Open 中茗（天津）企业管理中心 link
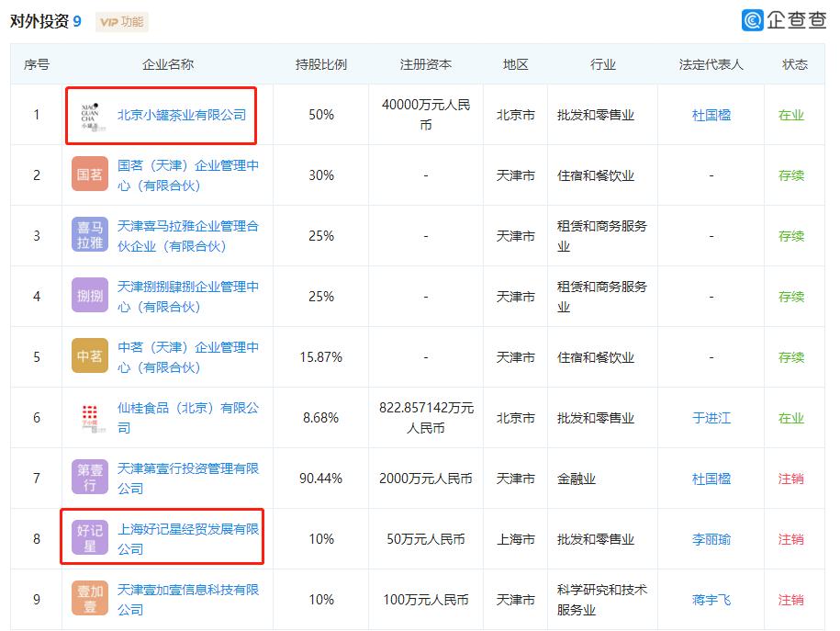This screenshot has height=631, width=840. [x=188, y=357]
